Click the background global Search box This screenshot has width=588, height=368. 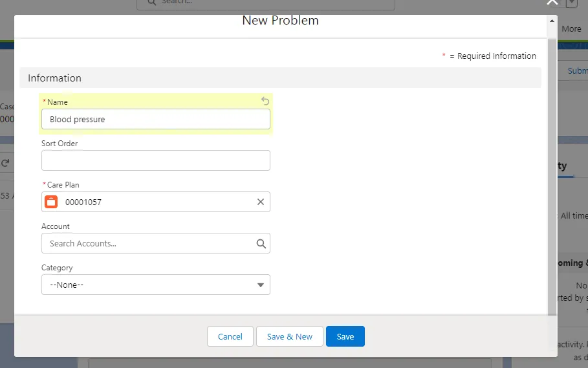point(265,3)
